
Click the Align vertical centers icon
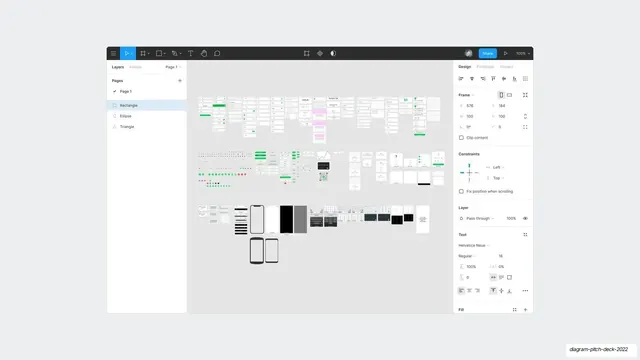pyautogui.click(x=504, y=79)
